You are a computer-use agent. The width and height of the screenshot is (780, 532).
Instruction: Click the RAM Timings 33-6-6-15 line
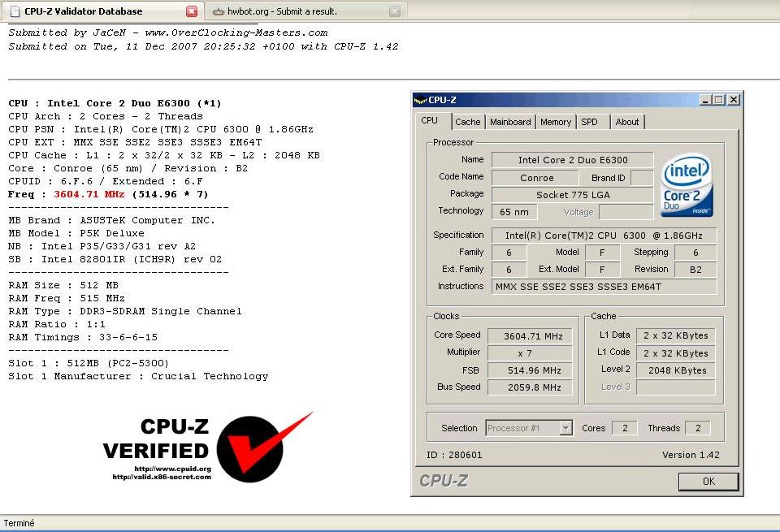click(83, 337)
